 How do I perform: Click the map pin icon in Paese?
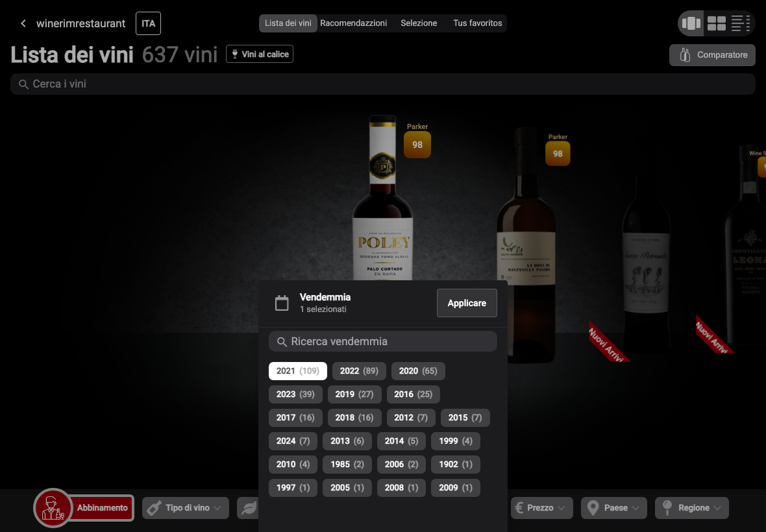pos(593,508)
